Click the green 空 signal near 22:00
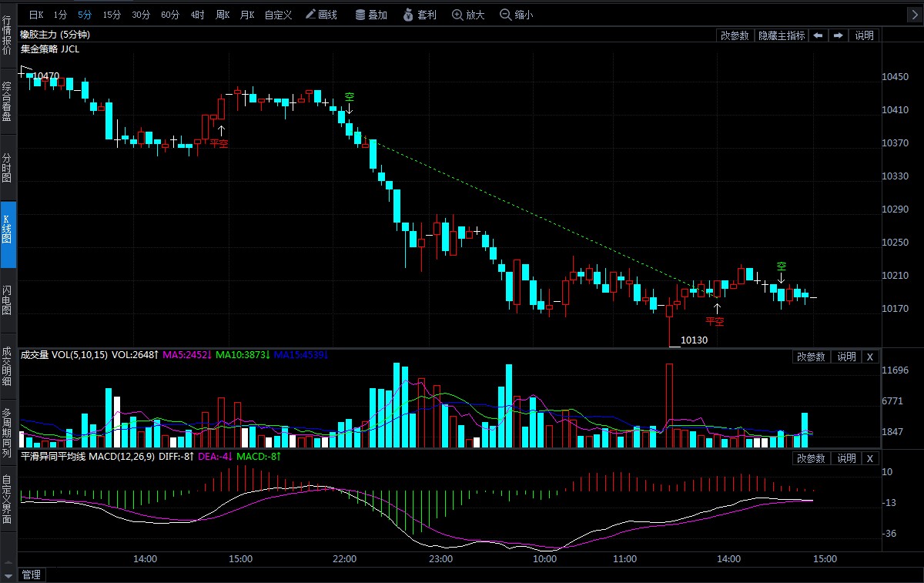 click(x=349, y=97)
